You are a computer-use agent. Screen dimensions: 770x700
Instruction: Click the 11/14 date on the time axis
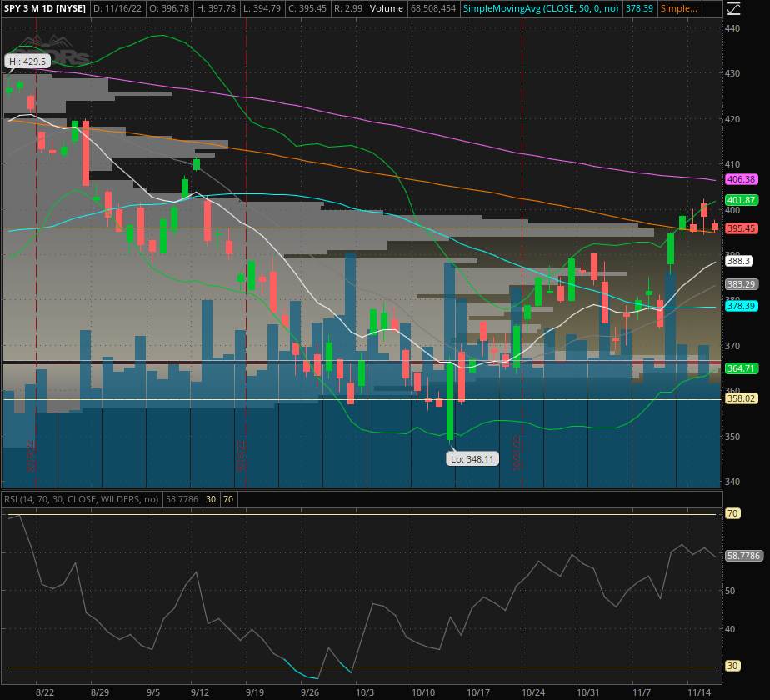point(698,692)
